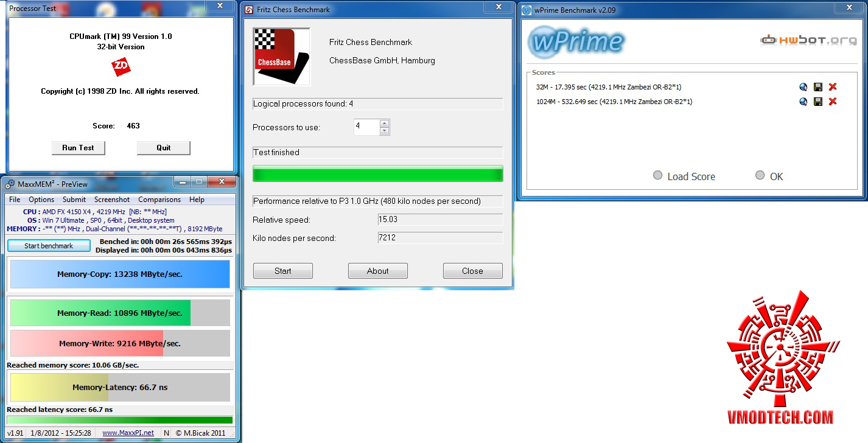Click Start in Fritz Chess Benchmark
Image resolution: width=868 pixels, height=443 pixels.
pos(283,271)
